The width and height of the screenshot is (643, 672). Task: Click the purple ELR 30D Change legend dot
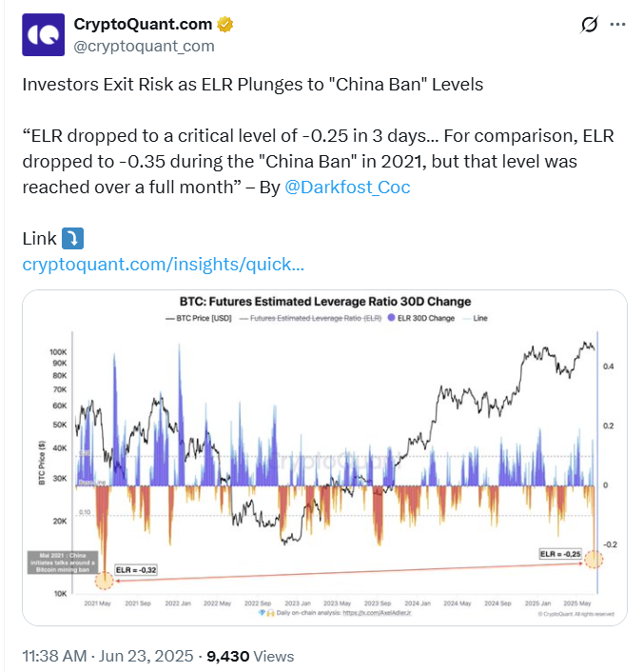click(390, 318)
